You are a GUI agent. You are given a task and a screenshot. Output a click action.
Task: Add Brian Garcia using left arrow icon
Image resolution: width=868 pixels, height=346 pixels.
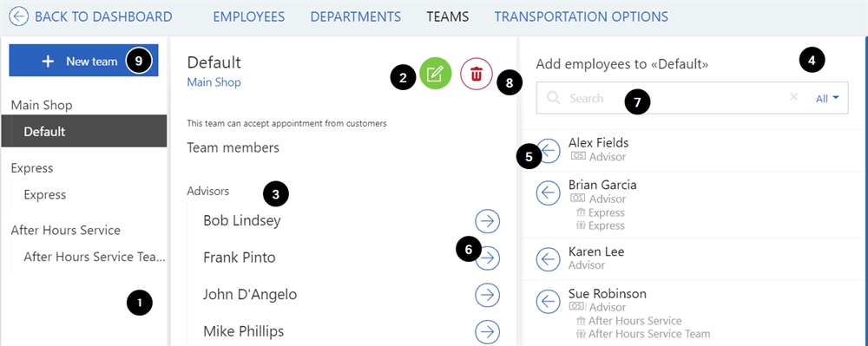[x=549, y=192]
